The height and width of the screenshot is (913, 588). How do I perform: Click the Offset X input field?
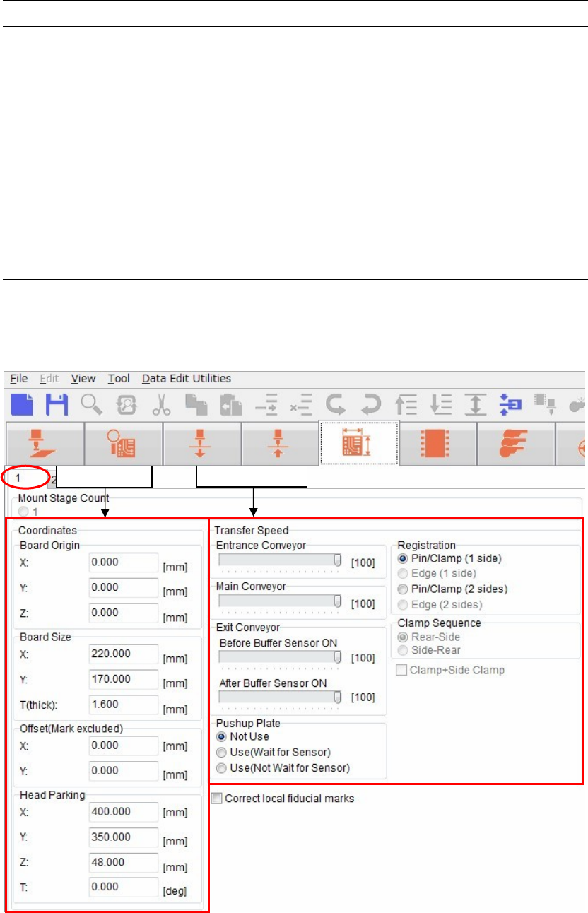(124, 746)
